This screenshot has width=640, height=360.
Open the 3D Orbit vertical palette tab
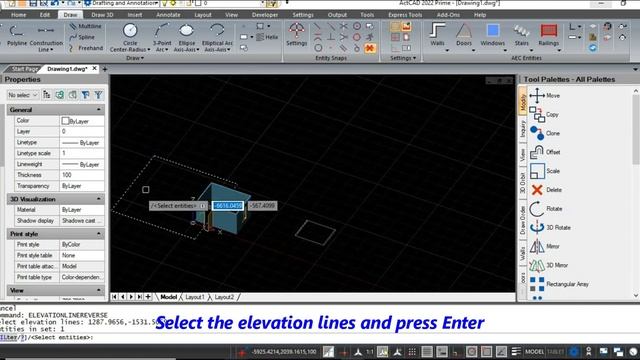click(x=522, y=182)
